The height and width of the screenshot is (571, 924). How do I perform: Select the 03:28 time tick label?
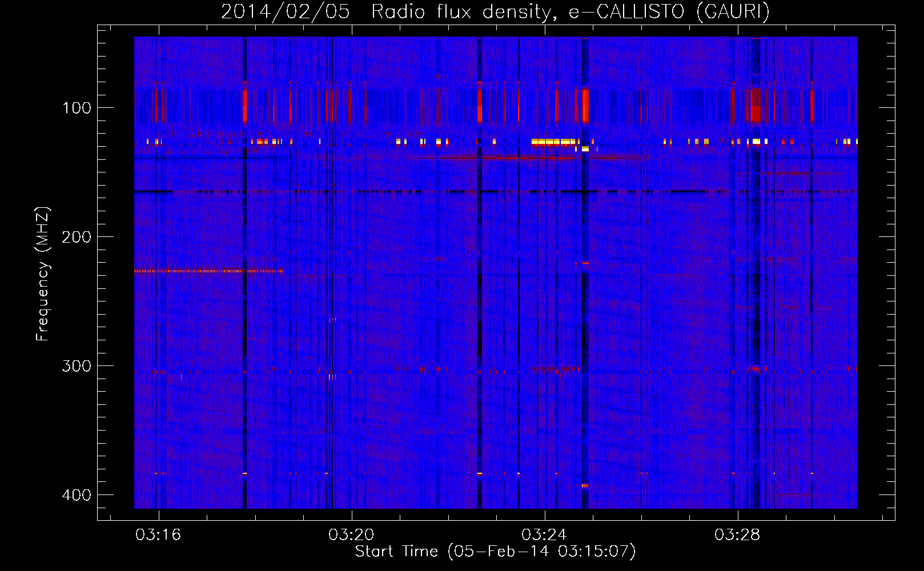pyautogui.click(x=737, y=535)
